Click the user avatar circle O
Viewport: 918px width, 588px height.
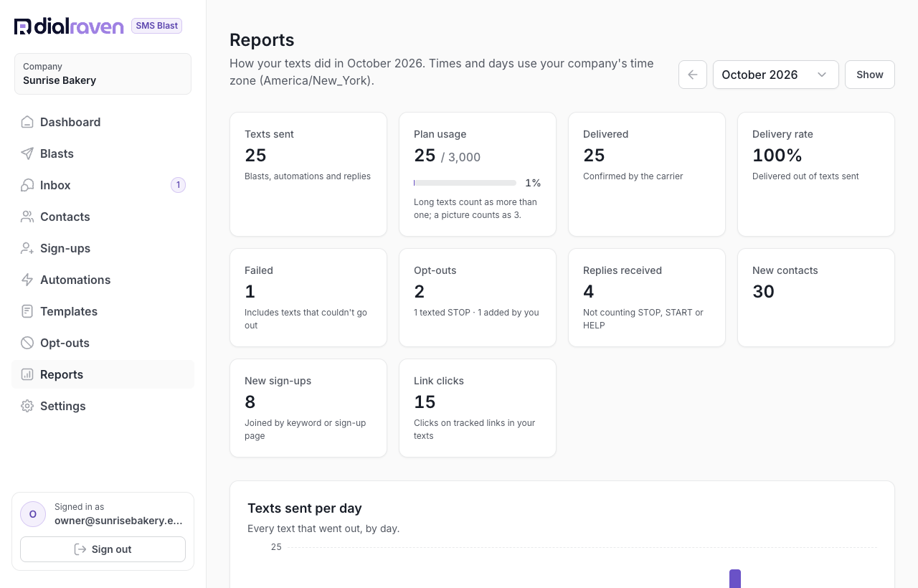(33, 514)
